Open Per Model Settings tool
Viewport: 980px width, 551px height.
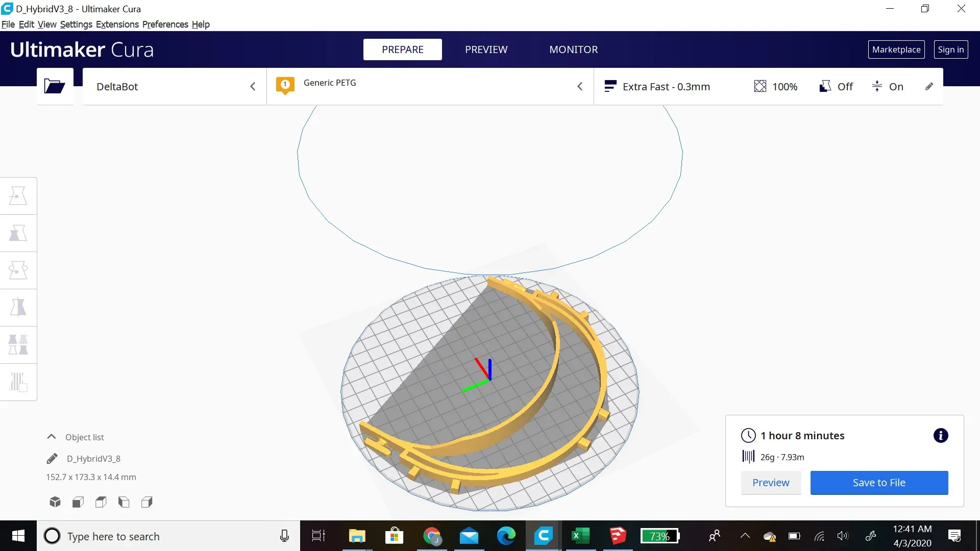click(18, 345)
